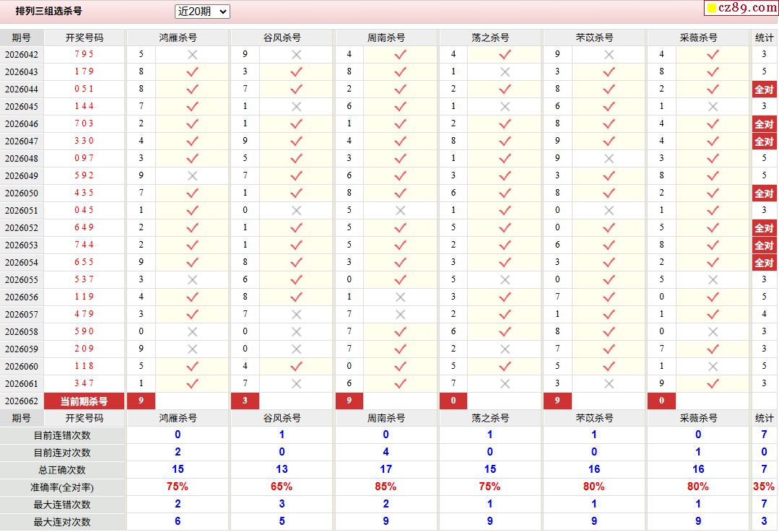Select the 准确率(全对率) row label
The width and height of the screenshot is (779, 532).
pos(62,487)
